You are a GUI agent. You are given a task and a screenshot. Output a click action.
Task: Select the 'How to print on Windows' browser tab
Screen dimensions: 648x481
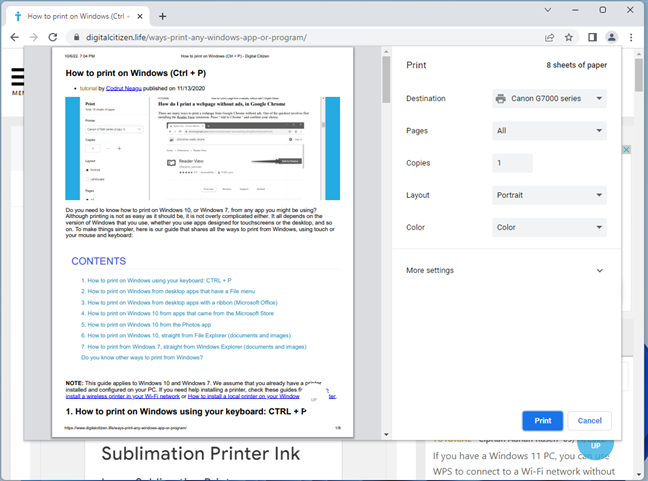point(78,16)
